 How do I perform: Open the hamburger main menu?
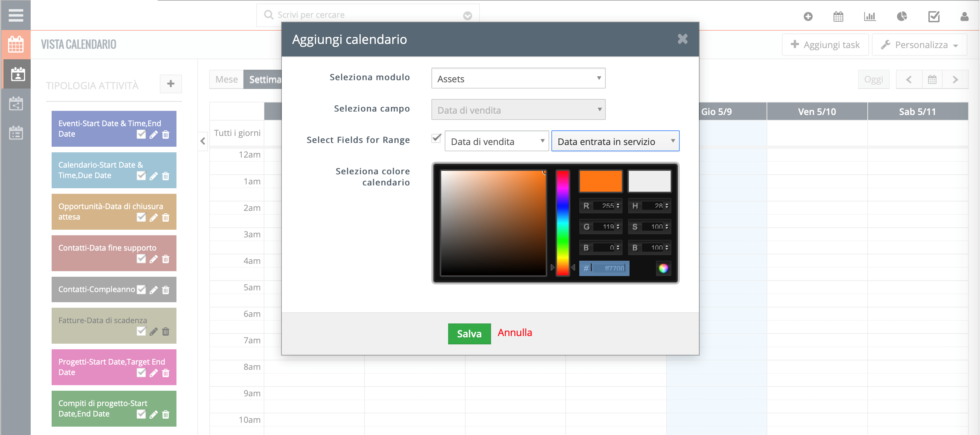[16, 15]
